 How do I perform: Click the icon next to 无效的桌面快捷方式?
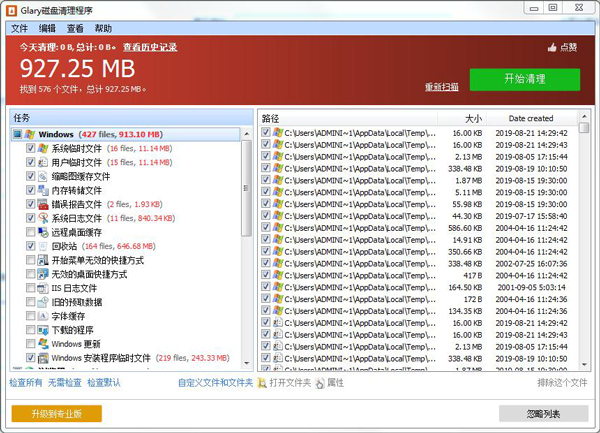coord(43,274)
